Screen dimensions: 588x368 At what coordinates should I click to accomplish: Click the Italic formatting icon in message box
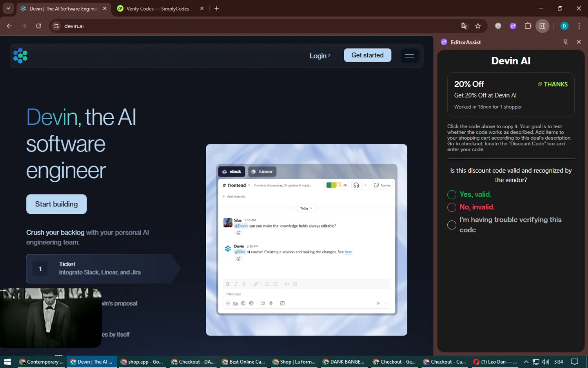tap(236, 284)
